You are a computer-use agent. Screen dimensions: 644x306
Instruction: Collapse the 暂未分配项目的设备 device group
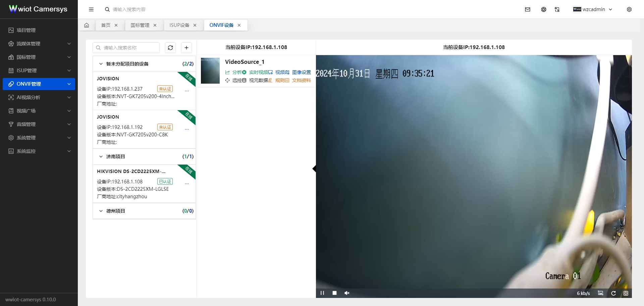tap(101, 63)
